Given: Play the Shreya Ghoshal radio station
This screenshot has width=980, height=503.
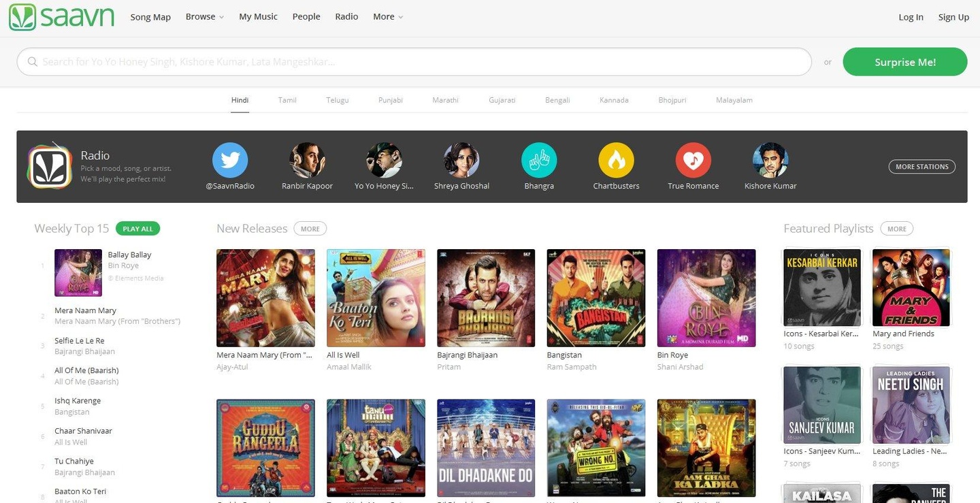Looking at the screenshot, I should tap(461, 161).
